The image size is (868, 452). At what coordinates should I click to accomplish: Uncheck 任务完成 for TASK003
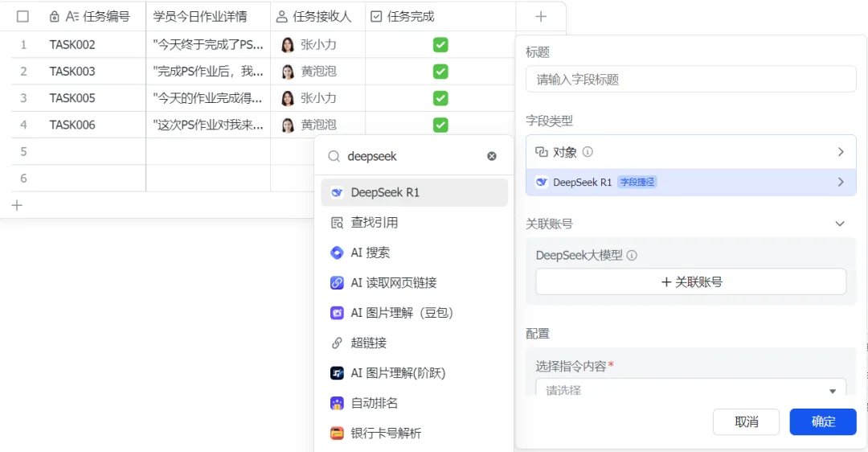[440, 72]
